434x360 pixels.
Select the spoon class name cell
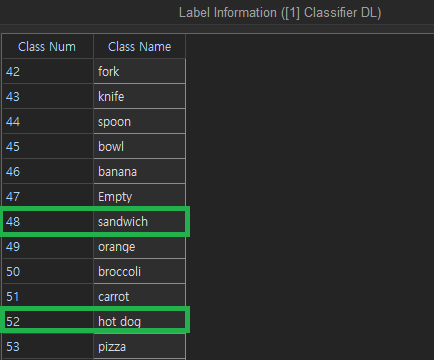[x=139, y=121]
